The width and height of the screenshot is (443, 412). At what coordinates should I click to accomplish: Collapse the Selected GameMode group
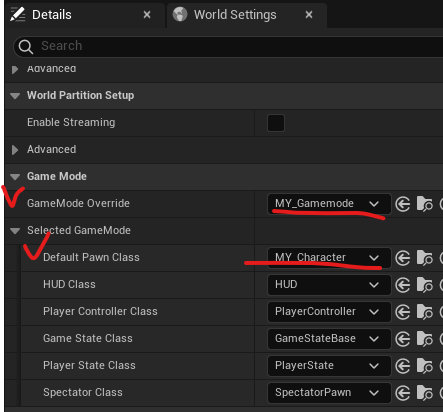(15, 230)
